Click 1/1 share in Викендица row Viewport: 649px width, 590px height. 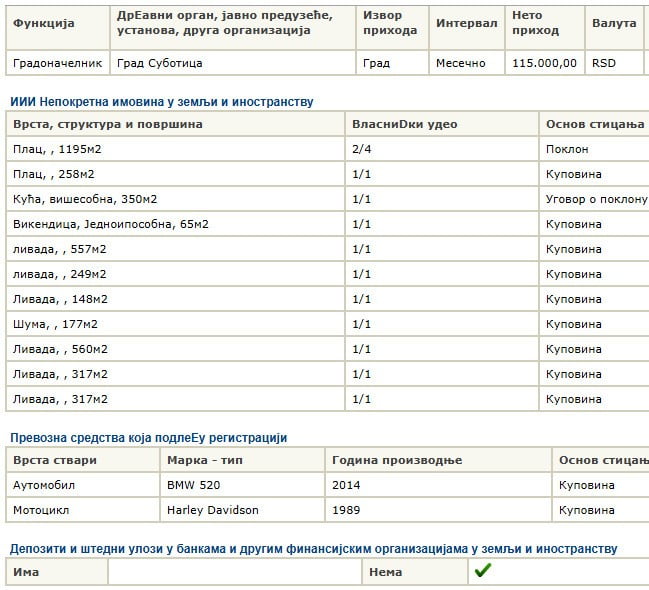click(361, 224)
